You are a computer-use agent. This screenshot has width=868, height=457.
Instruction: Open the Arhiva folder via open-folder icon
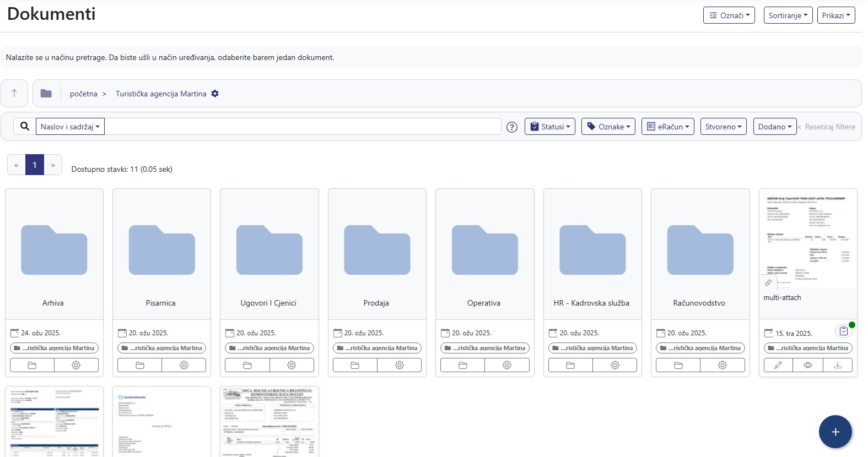pos(32,365)
